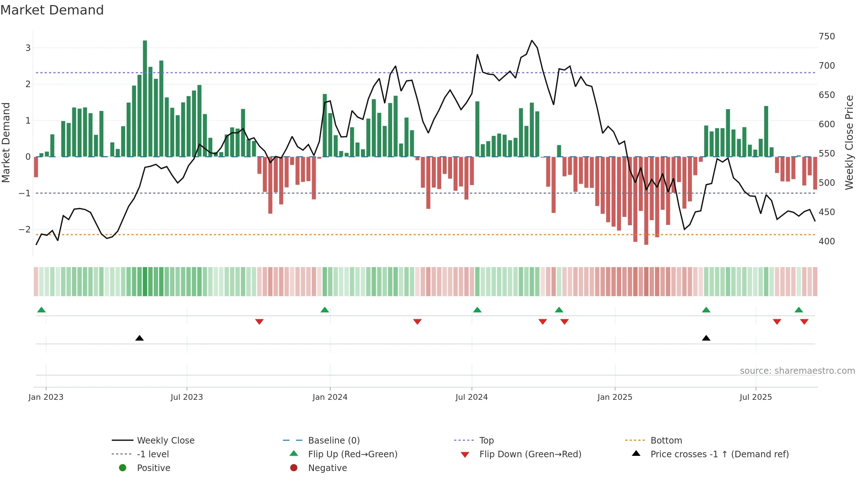
Task: Click the green flip-up marker just after Jul 2024
Action: tap(477, 310)
